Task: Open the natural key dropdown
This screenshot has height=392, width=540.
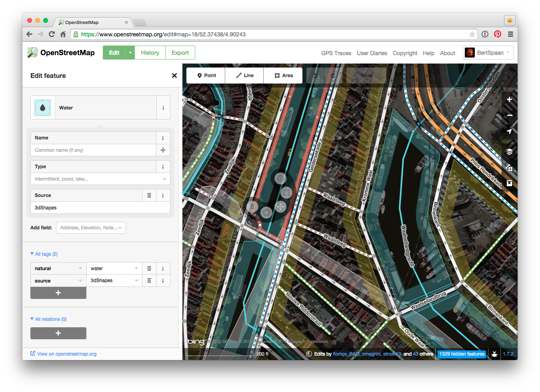Action: (x=80, y=269)
